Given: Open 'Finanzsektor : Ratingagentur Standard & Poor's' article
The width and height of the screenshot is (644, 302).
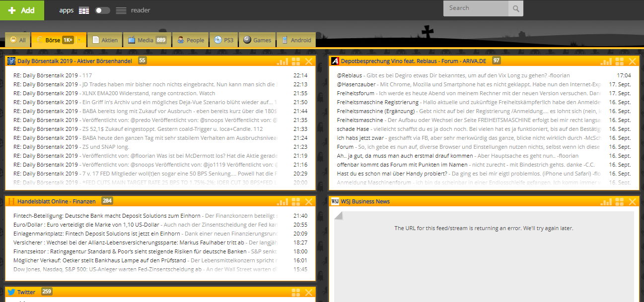Looking at the screenshot, I should click(x=160, y=251).
